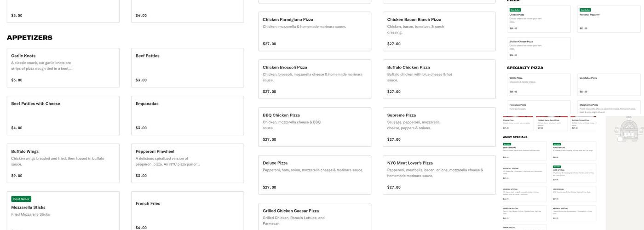644x230 pixels.
Task: Open the BBQ Chicken Pizza card
Action: click(315, 127)
